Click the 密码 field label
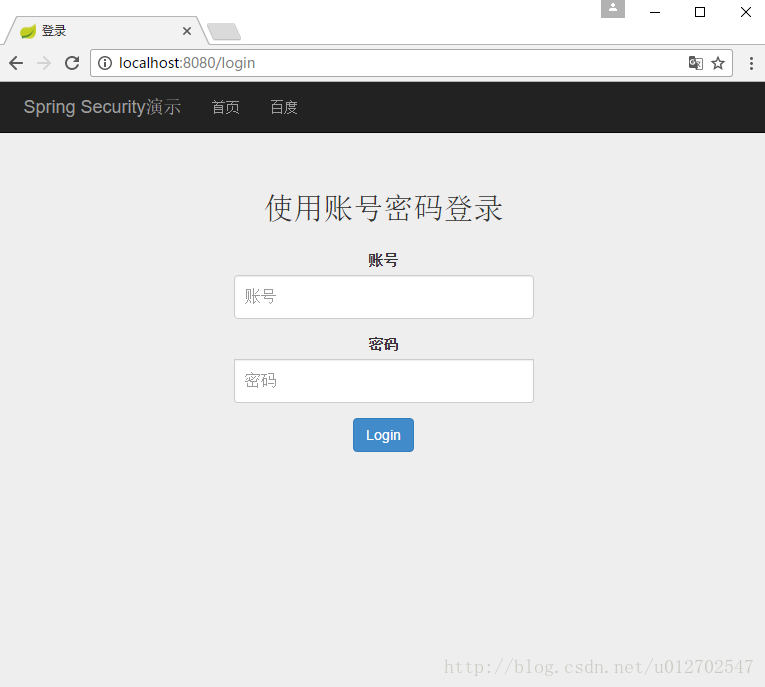 click(383, 344)
